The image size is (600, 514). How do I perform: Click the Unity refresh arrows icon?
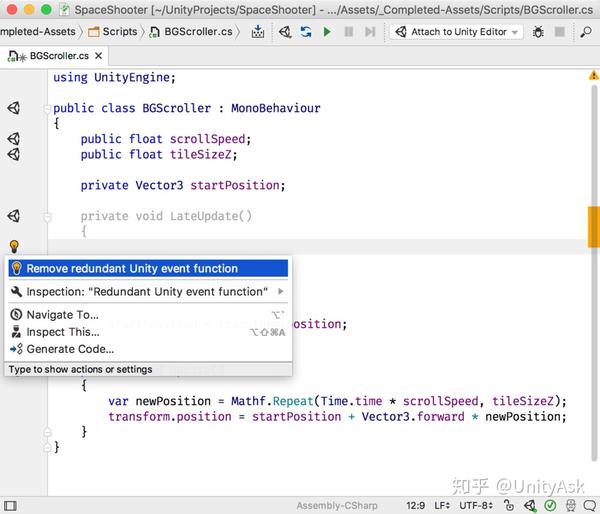click(x=306, y=32)
